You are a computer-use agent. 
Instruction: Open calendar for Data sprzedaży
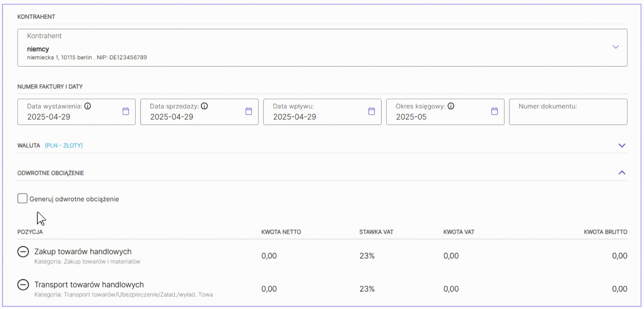pos(249,111)
